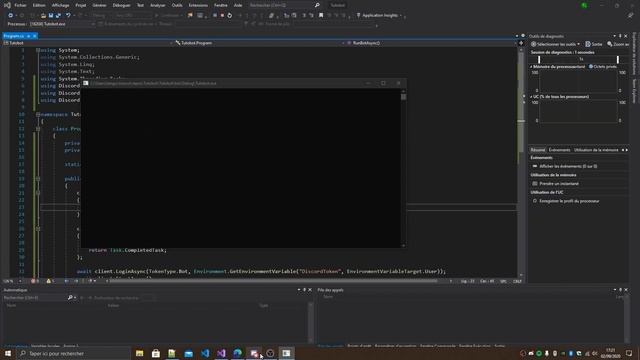The width and height of the screenshot is (640, 360).
Task: Pin the Pile des appels panel
Action: 620,290
